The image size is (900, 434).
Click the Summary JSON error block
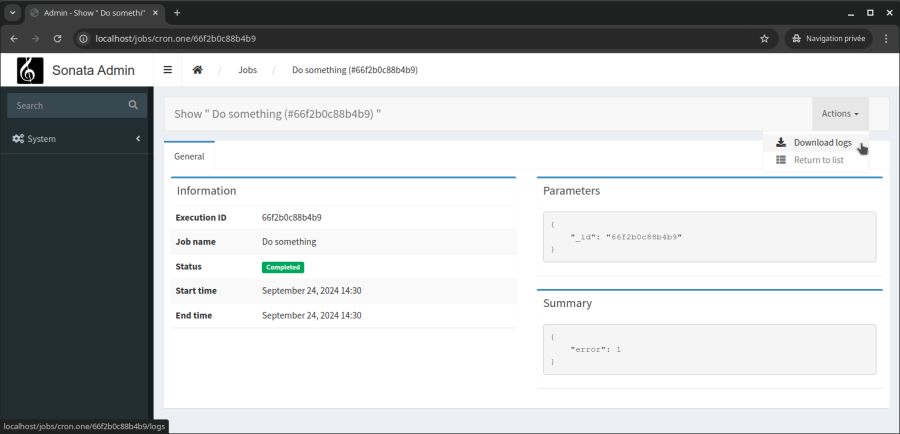tap(709, 349)
